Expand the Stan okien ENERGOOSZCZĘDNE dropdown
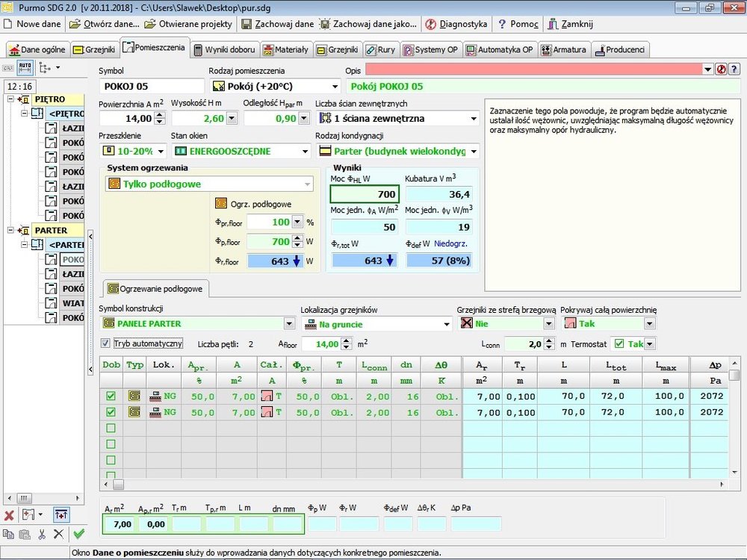747x560 pixels. pyautogui.click(x=304, y=151)
